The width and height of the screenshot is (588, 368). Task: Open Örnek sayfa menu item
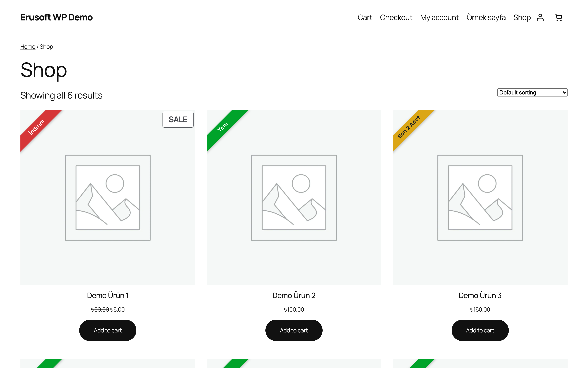point(486,18)
